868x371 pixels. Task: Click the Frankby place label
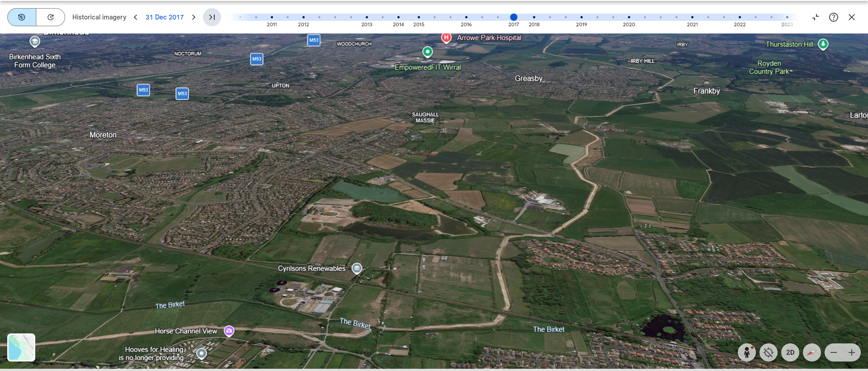pyautogui.click(x=707, y=91)
